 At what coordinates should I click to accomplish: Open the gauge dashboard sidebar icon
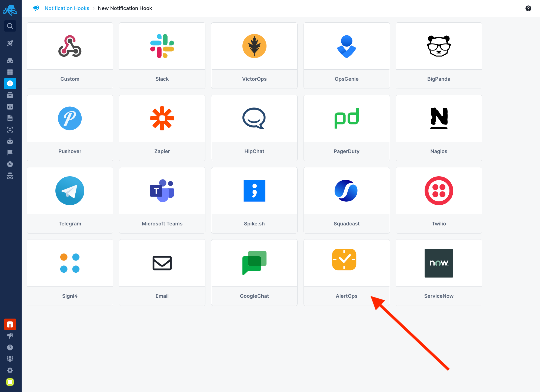pyautogui.click(x=10, y=164)
